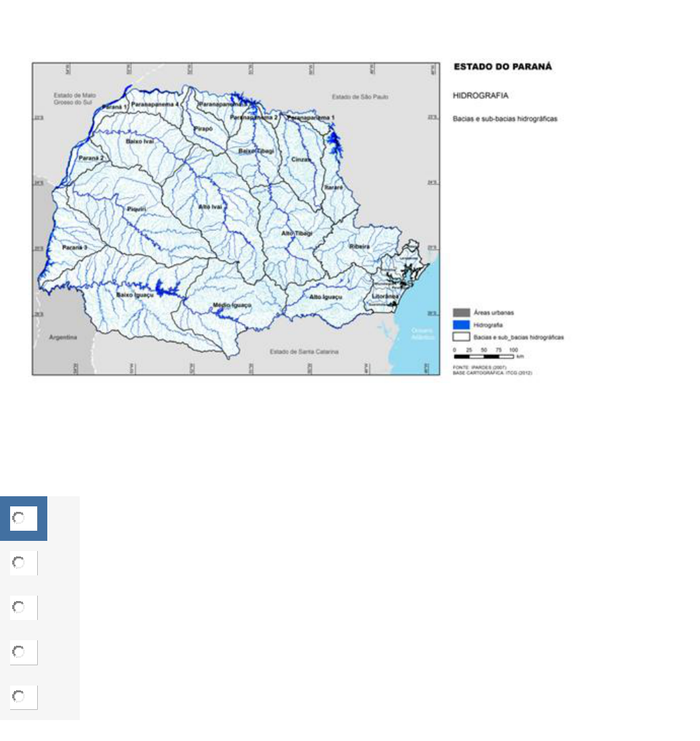
Task: Click the Piquiri basin label on map
Action: [137, 210]
